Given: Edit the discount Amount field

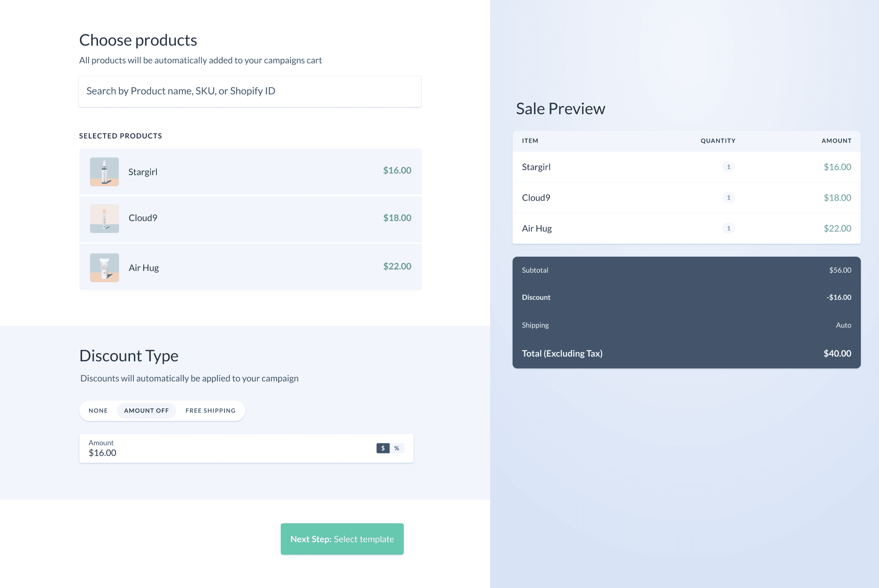Looking at the screenshot, I should (x=226, y=452).
